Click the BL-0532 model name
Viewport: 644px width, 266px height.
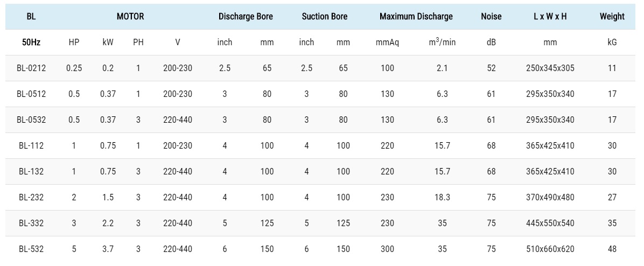(31, 120)
